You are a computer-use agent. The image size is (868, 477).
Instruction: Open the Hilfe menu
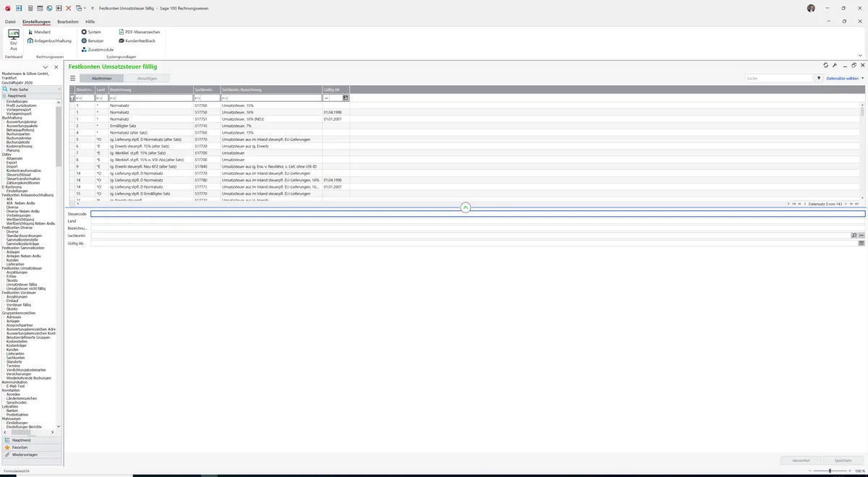pos(90,22)
